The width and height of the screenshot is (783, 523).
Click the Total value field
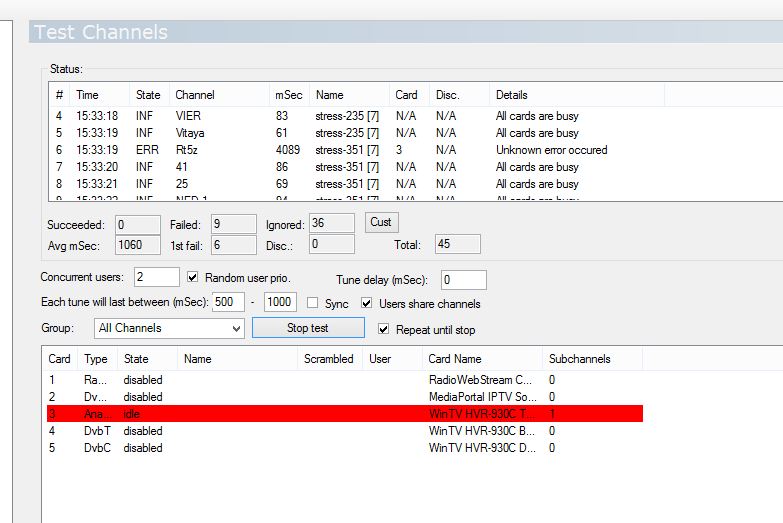pos(458,244)
